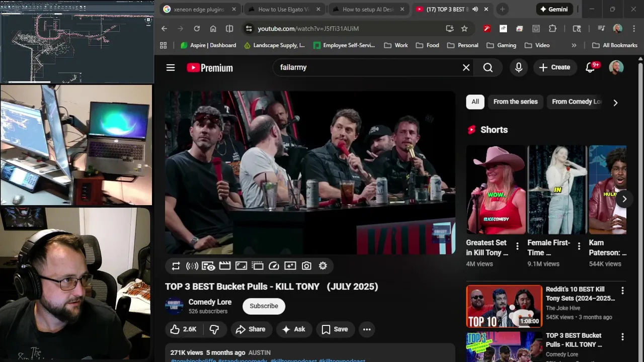Select the From the series chip
This screenshot has height=362, width=644.
click(515, 102)
